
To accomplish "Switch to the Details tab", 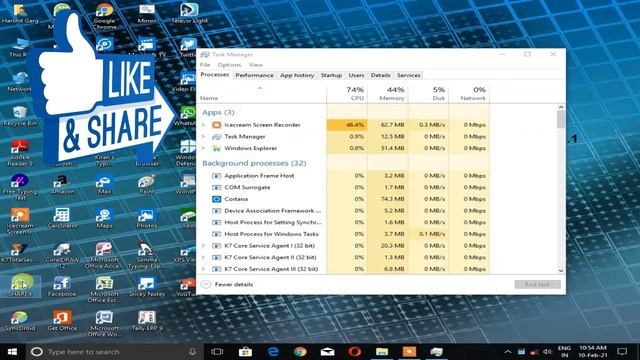I will 380,75.
